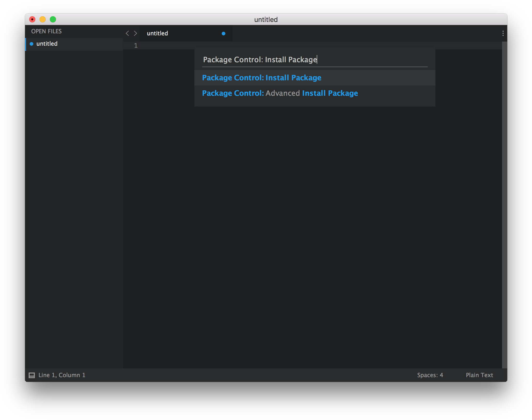Screen dimensions: 532x420
Task: Click the Line 1, Column 1 indicator
Action: pos(62,375)
